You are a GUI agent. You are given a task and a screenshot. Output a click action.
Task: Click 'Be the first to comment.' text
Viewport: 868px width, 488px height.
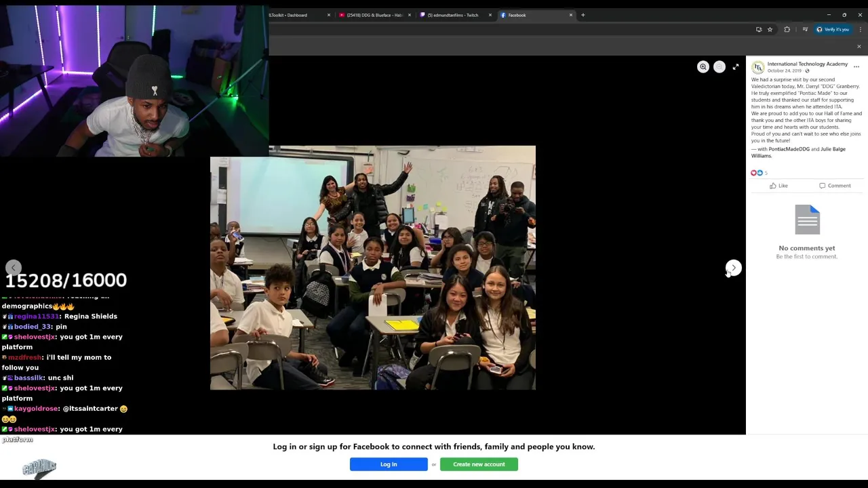point(807,257)
